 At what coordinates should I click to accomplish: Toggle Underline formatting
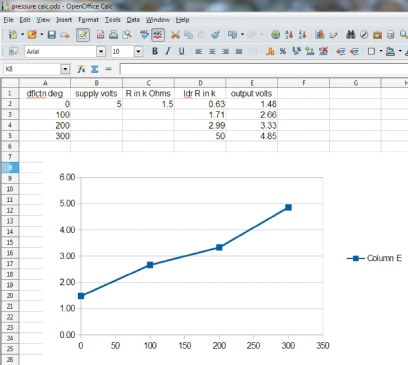pos(181,51)
